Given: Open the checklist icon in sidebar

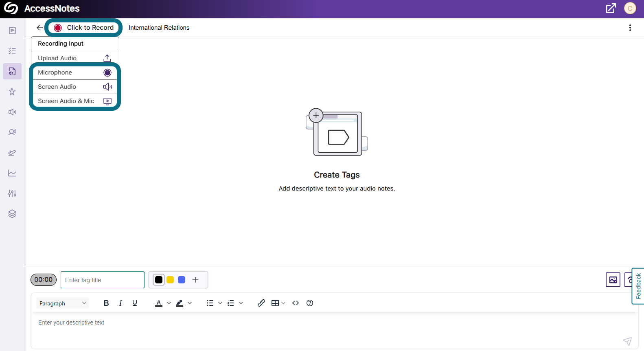Looking at the screenshot, I should tap(12, 51).
